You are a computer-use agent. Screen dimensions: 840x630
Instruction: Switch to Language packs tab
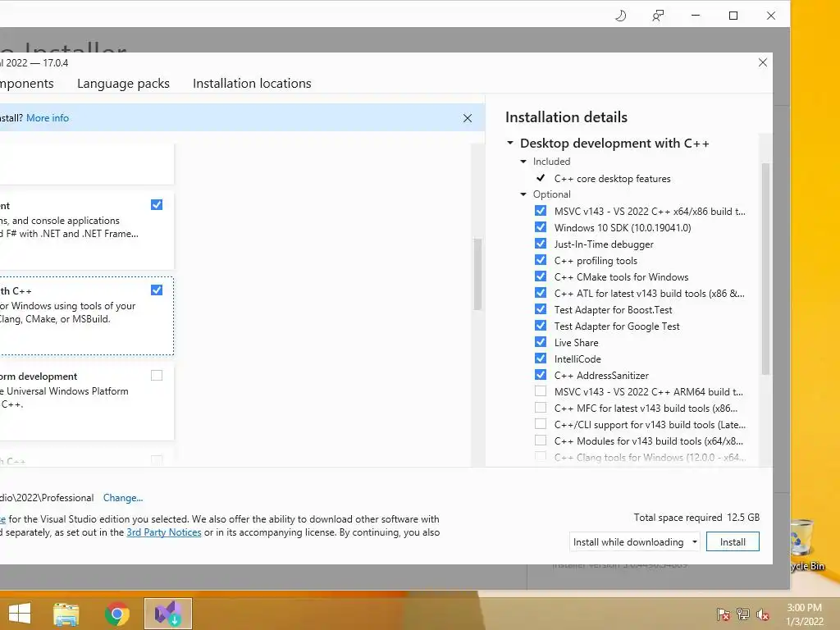point(123,84)
